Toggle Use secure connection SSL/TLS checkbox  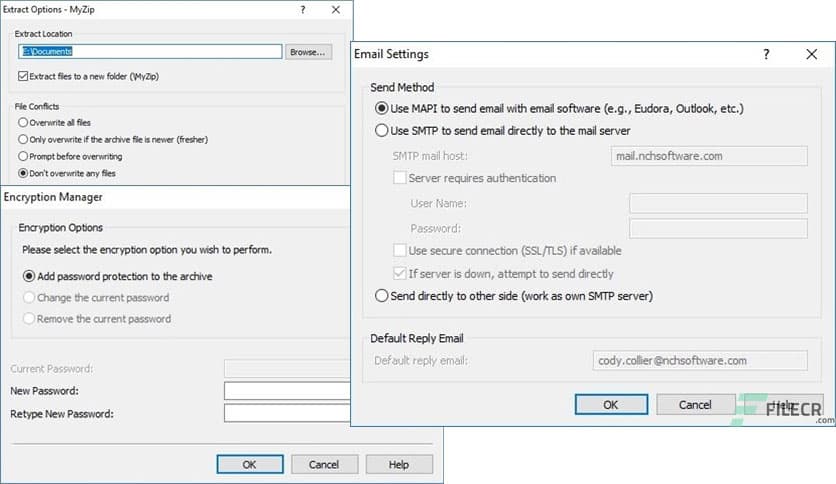click(399, 250)
